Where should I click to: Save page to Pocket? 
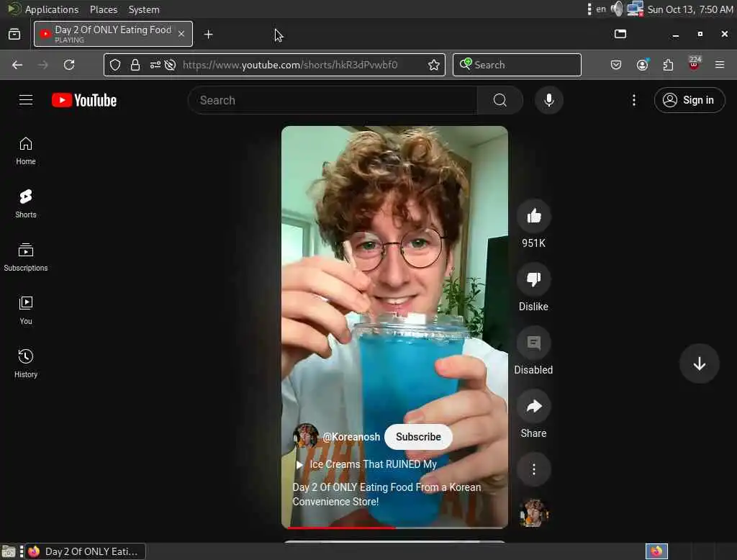616,65
